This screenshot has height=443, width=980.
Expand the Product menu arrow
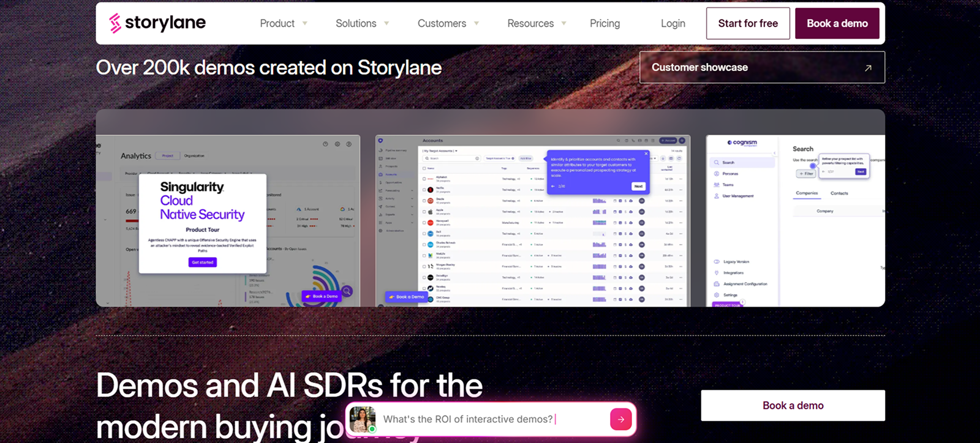coord(305,23)
